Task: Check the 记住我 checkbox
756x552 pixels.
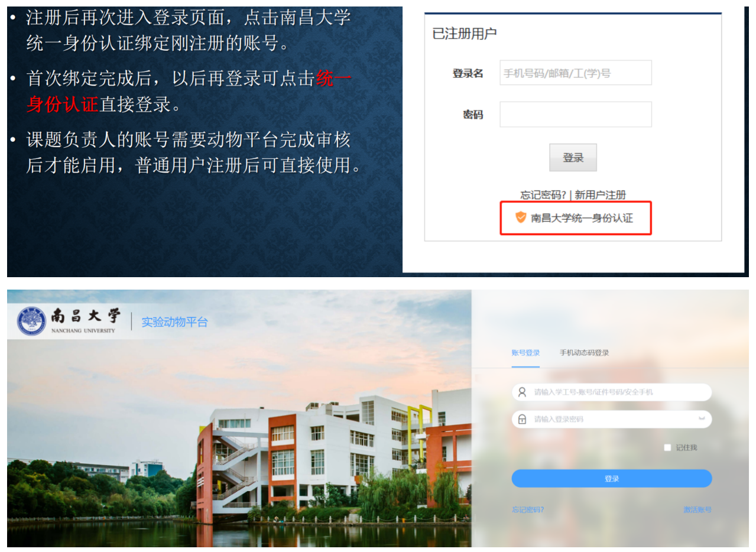Action: 667,447
